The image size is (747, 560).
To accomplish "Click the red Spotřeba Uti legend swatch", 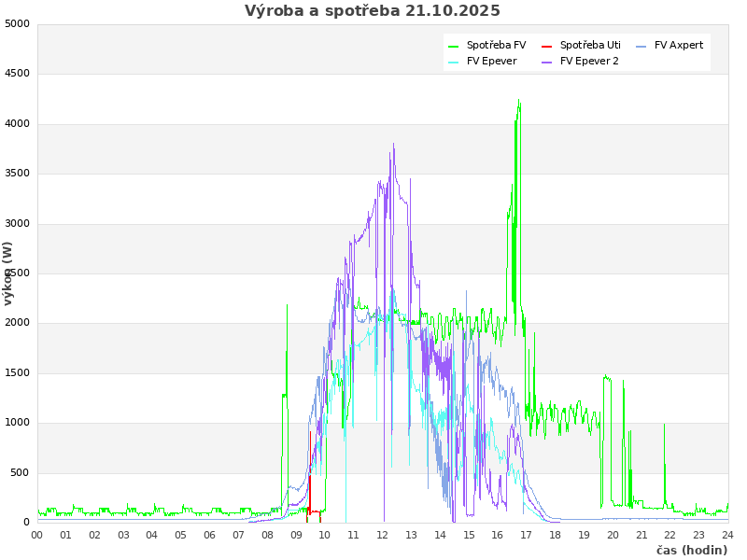I will 547,46.
